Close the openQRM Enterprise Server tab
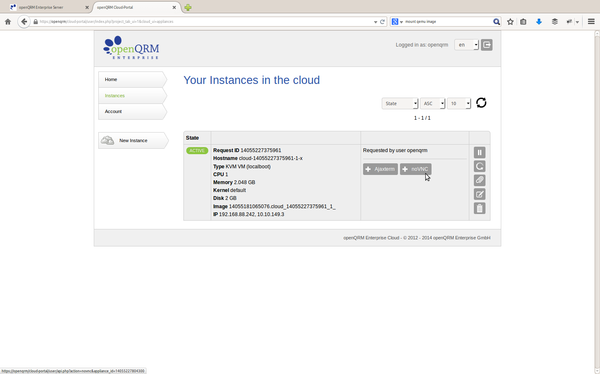Viewport: 600px width, 374px height. (x=87, y=7)
